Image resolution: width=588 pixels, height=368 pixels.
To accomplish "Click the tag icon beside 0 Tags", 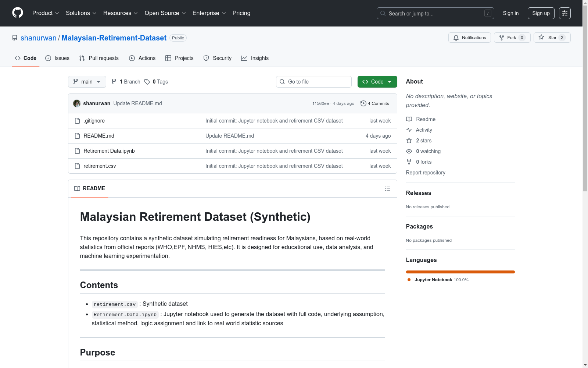I will pos(147,82).
